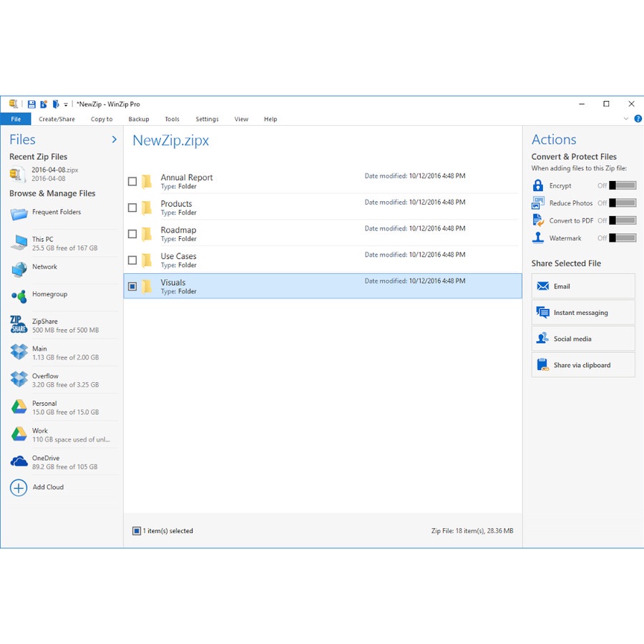The image size is (644, 644).
Task: Click the Network globe icon
Action: tap(19, 270)
